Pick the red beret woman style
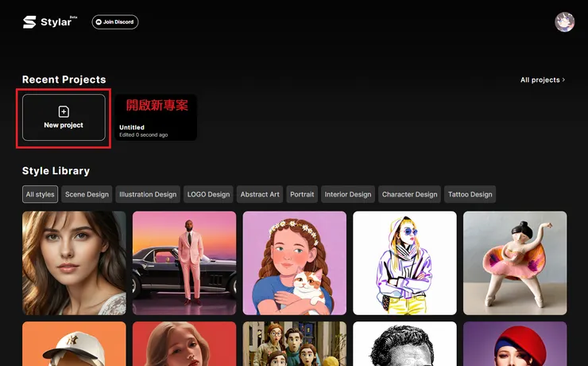Viewport: 588px width, 366px height. point(515,344)
